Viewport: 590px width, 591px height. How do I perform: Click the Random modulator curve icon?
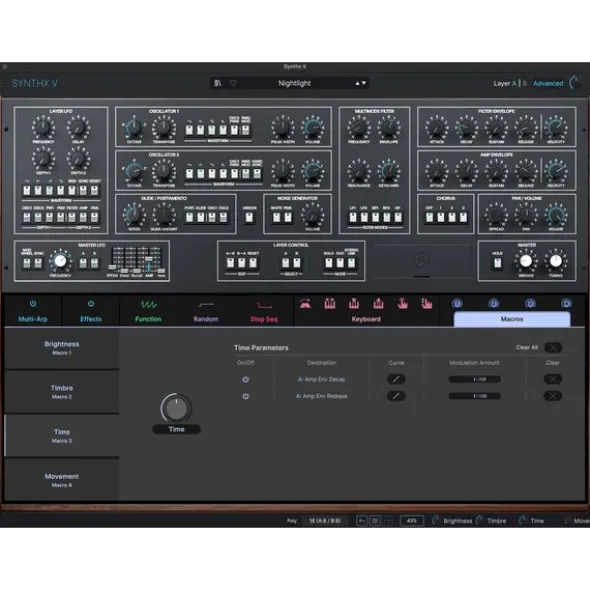[206, 304]
